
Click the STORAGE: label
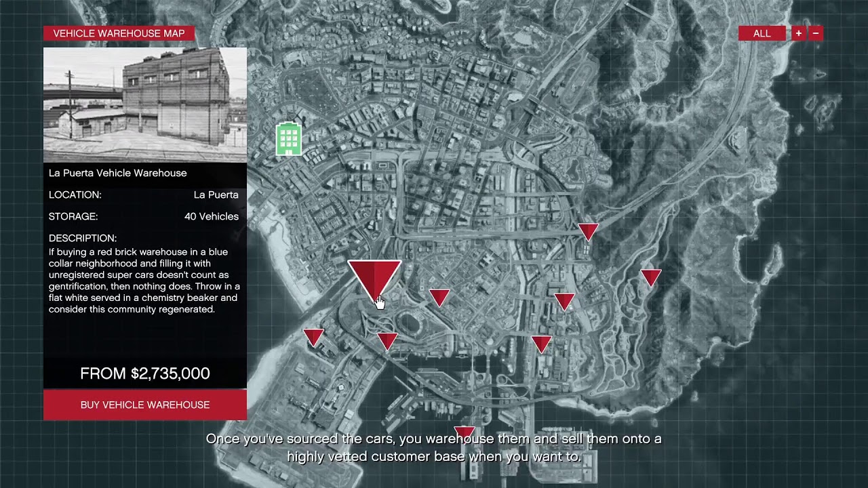(x=73, y=216)
